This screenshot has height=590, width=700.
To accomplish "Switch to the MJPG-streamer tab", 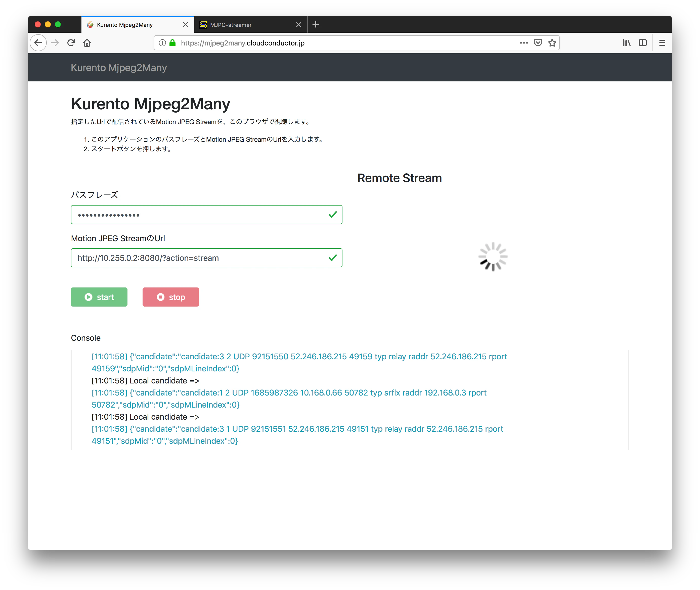I will (x=251, y=25).
